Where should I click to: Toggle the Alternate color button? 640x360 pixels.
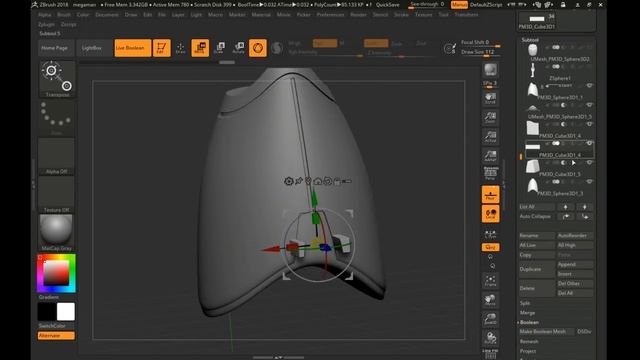point(56,336)
